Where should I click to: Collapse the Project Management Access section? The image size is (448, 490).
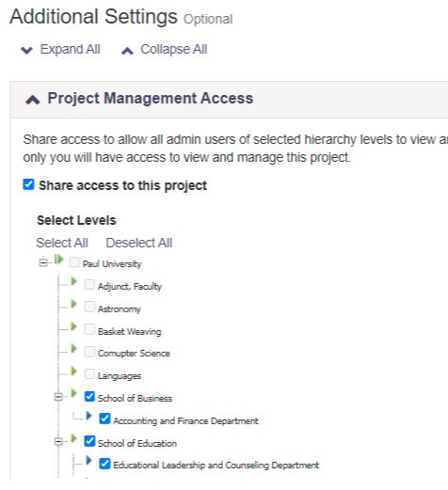(33, 100)
